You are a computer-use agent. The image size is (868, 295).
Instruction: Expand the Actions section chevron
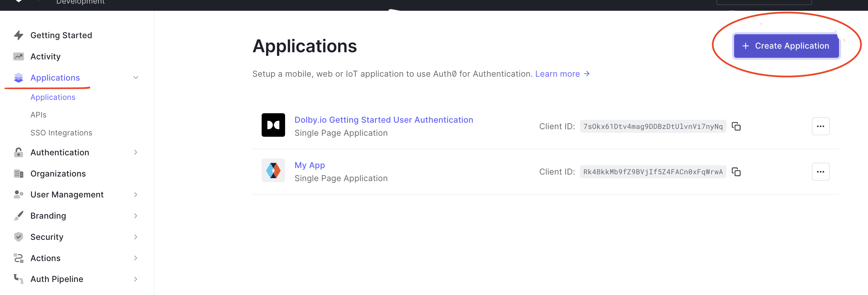136,258
